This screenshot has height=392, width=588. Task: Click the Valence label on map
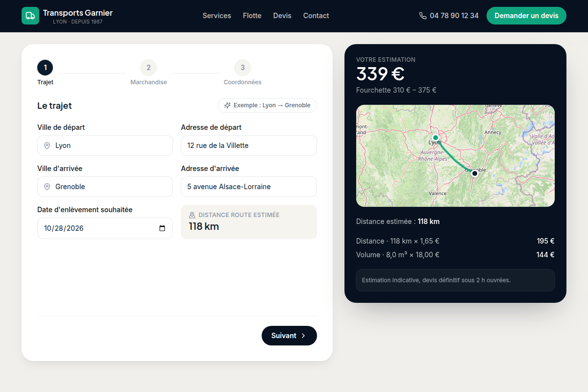click(x=438, y=193)
